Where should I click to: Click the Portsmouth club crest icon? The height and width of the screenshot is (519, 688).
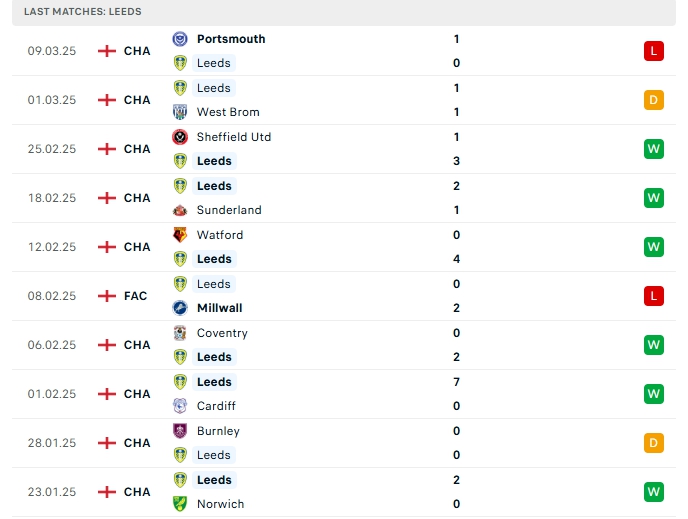click(180, 39)
